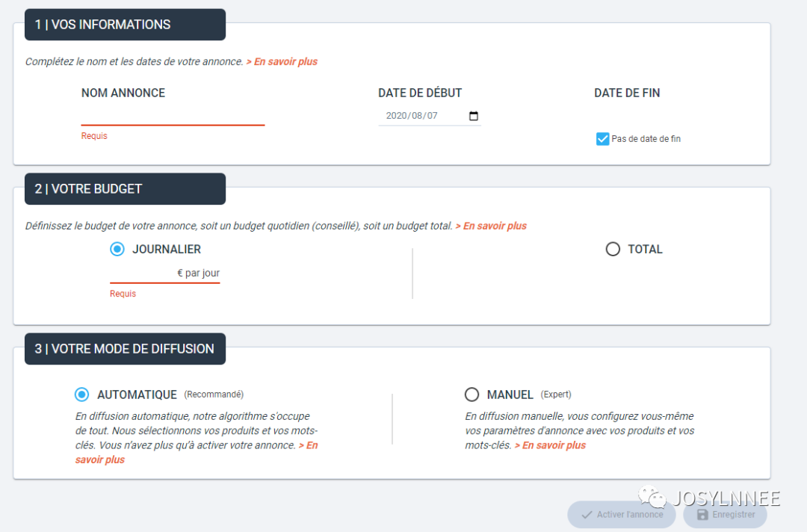Click the Nom annonce label

tap(123, 93)
